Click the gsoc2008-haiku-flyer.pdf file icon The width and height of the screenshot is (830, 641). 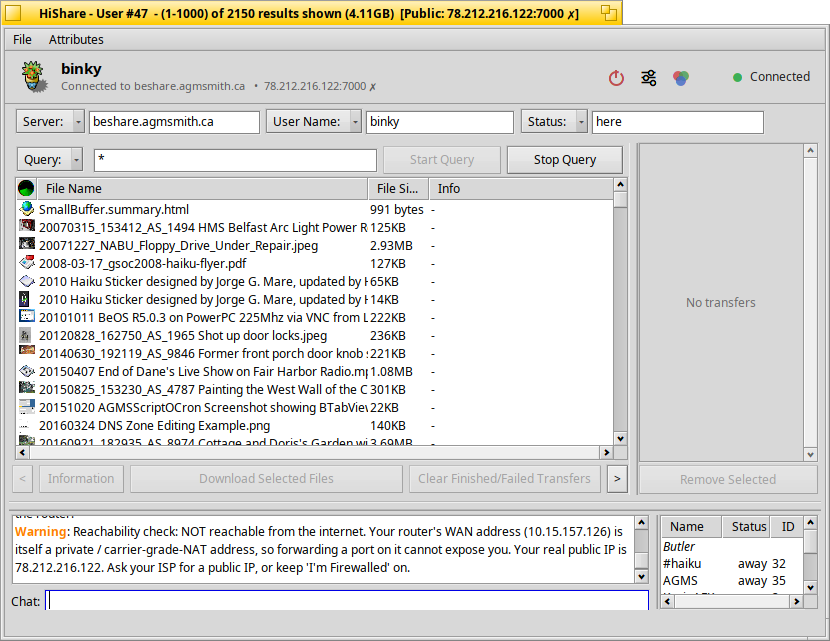coord(26,262)
